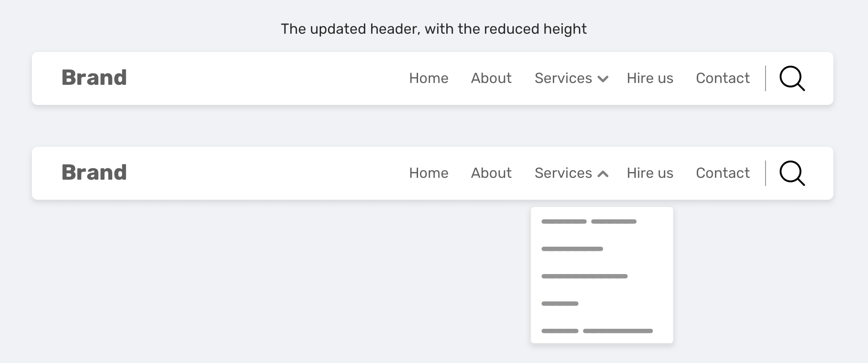Collapse Services using the up chevron
The height and width of the screenshot is (363, 868).
click(603, 174)
